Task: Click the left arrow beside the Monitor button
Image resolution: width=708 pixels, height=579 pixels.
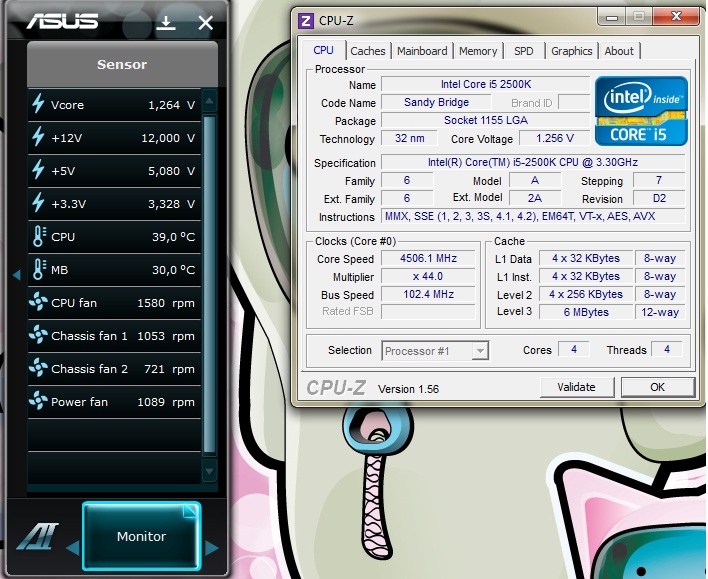Action: point(73,548)
